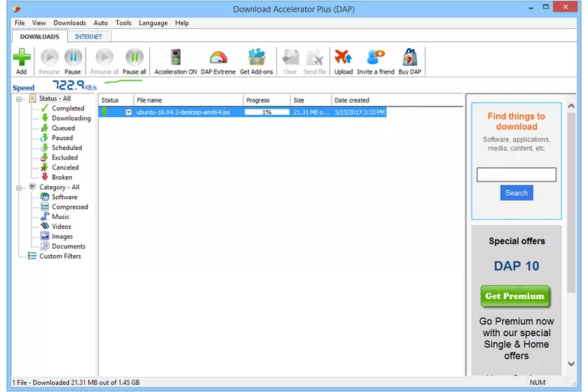Click Invite a friend icon
This screenshot has height=392, width=588.
click(375, 57)
